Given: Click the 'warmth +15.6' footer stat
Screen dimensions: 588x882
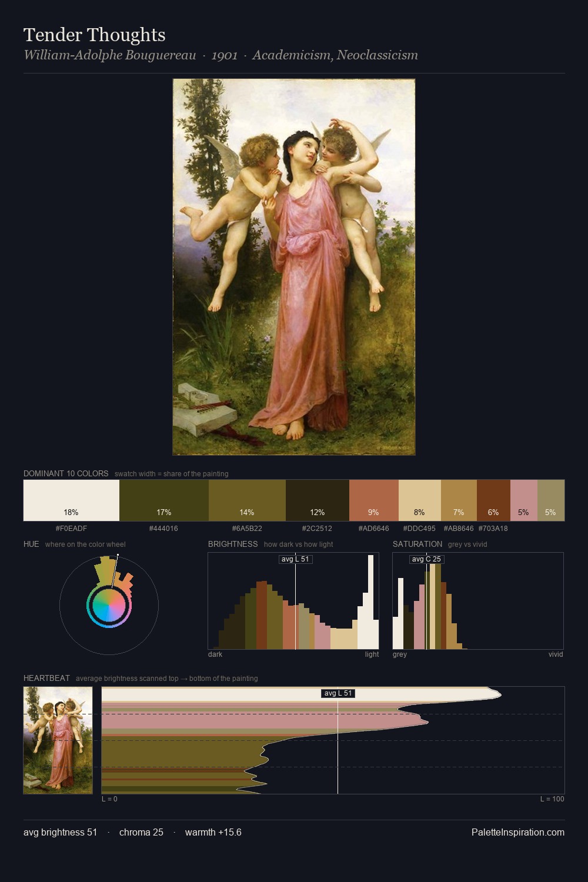Looking at the screenshot, I should [x=213, y=832].
